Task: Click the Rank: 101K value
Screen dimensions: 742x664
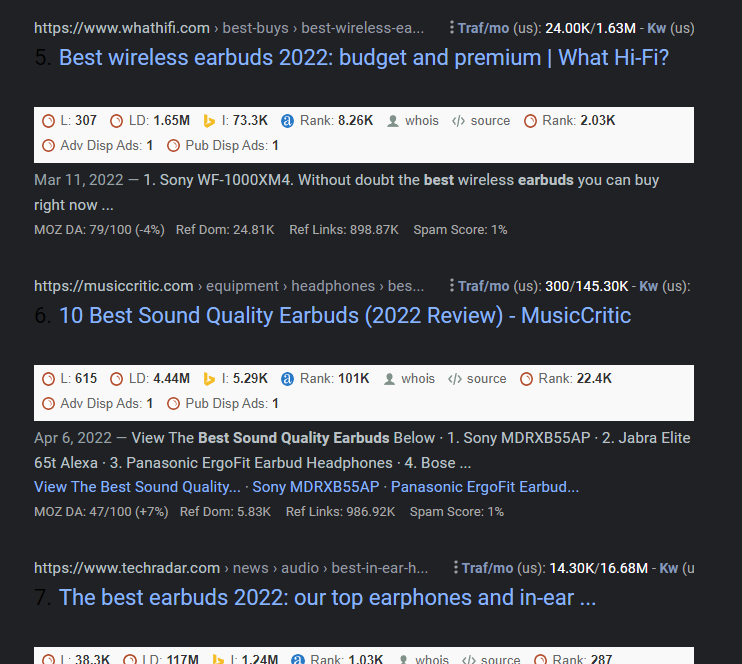Action: [x=353, y=379]
